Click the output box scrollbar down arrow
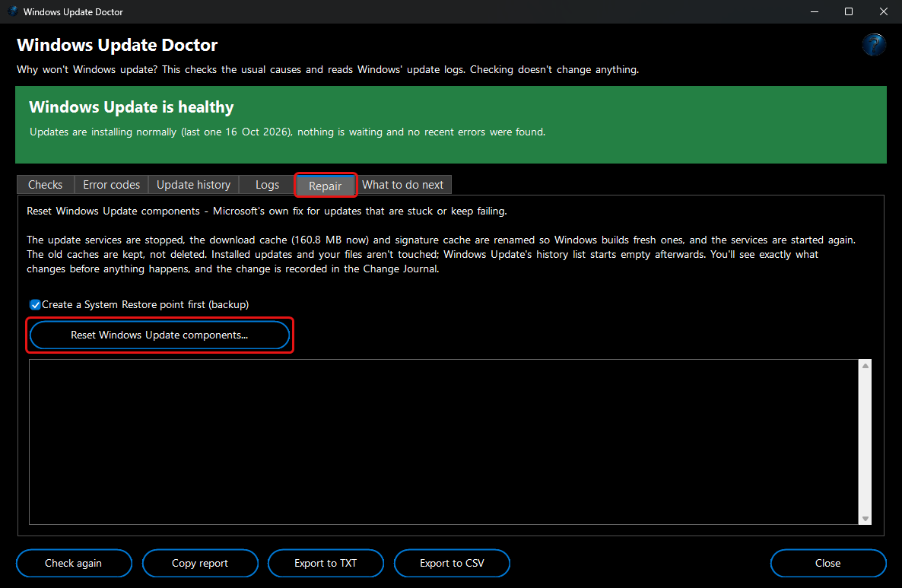 click(x=865, y=518)
